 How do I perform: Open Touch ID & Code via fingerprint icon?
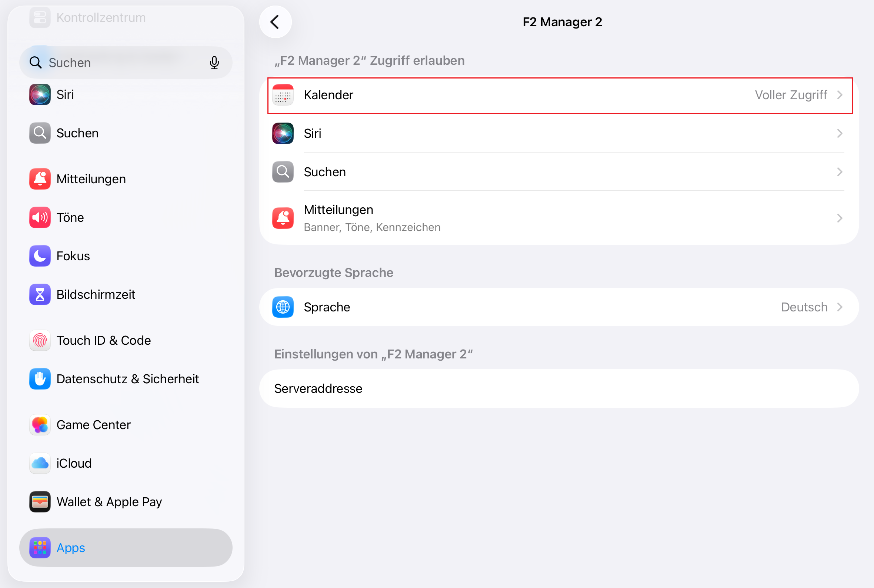[39, 341]
